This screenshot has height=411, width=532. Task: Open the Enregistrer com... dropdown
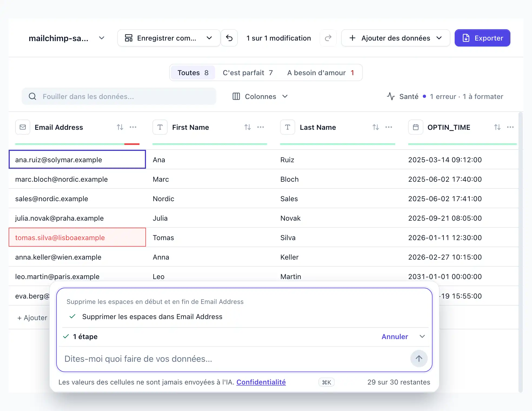tap(169, 38)
